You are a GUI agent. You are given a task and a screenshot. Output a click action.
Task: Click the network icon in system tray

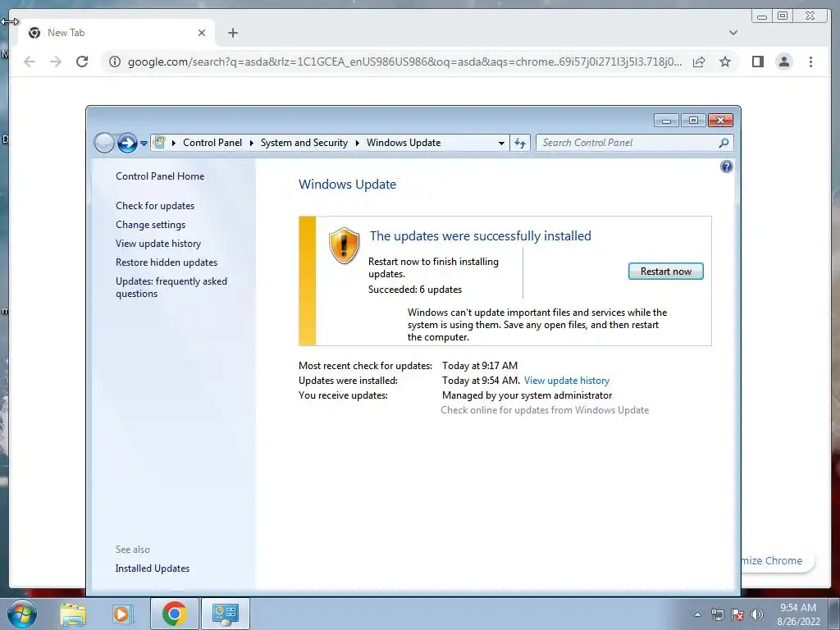[717, 614]
